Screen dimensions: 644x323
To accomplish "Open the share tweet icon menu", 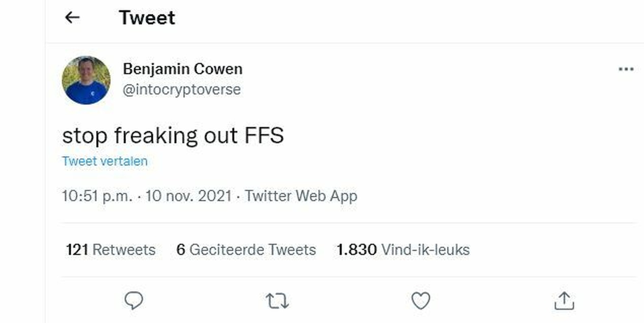I will (x=564, y=301).
